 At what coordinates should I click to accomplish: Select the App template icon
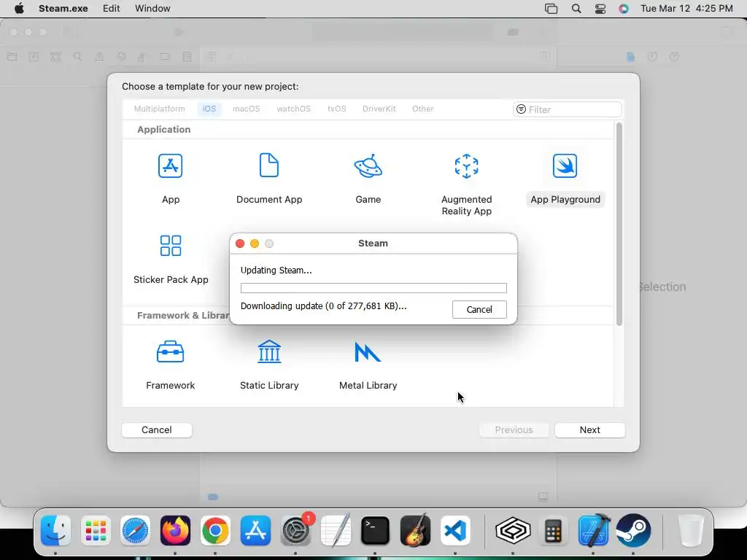pos(171,166)
